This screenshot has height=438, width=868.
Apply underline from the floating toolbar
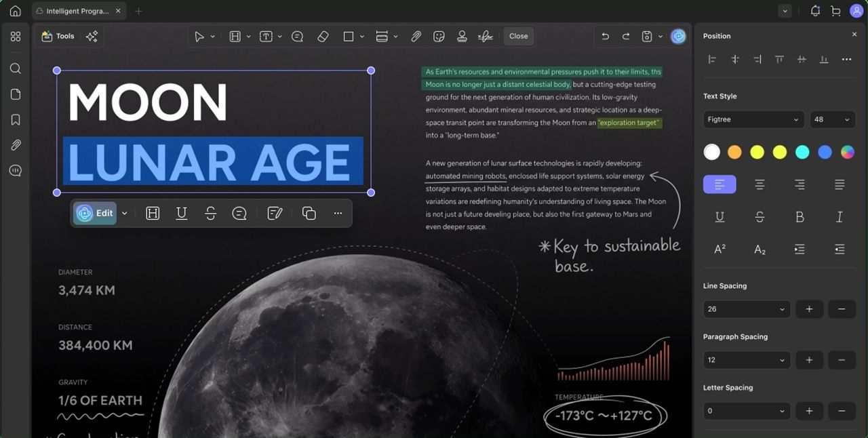(x=182, y=214)
